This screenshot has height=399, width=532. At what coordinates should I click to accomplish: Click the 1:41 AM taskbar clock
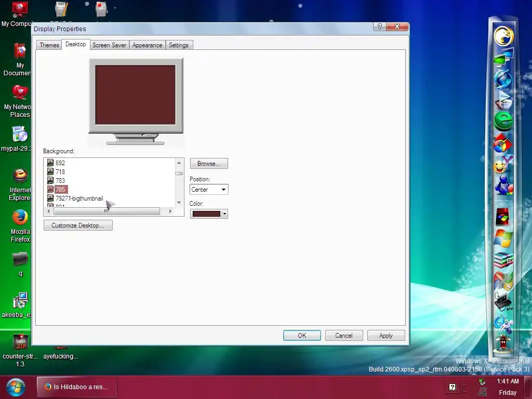(508, 381)
